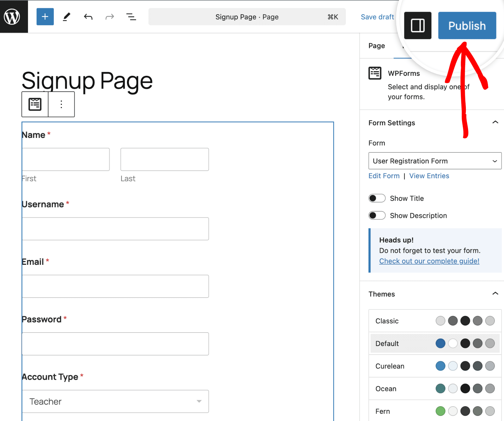Focus the Username input field
This screenshot has width=504, height=421.
(115, 229)
